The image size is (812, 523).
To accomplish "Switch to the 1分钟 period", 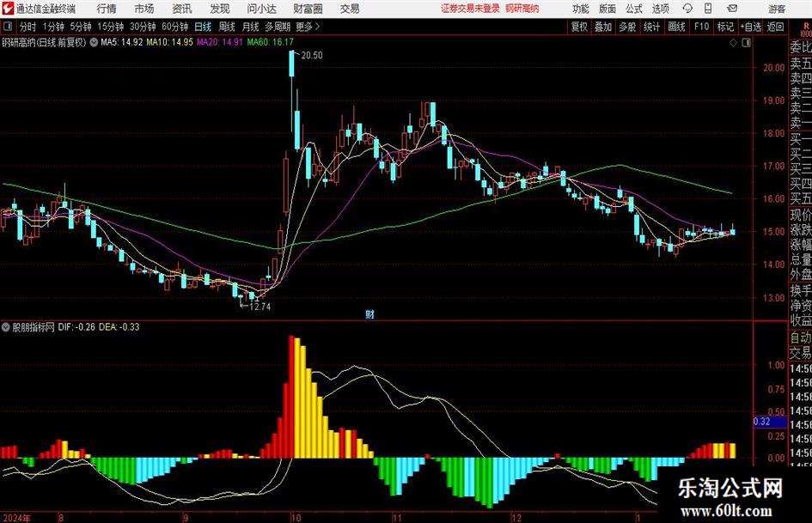I will point(53,27).
